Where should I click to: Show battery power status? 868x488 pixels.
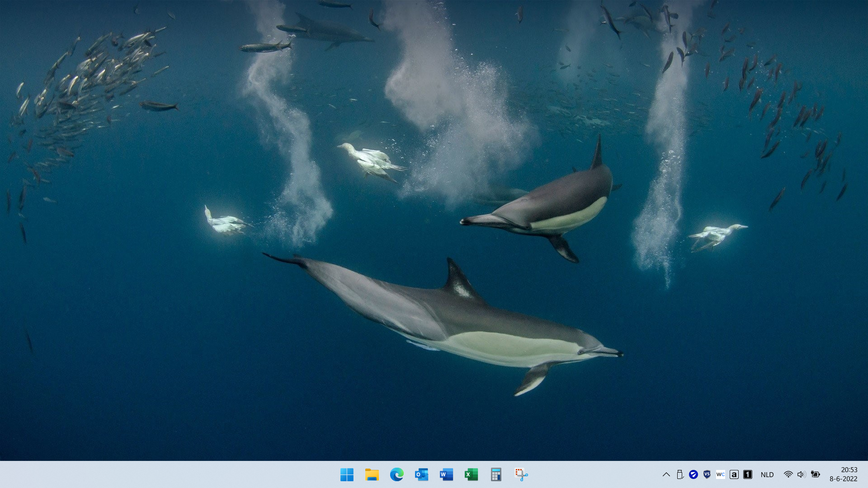click(815, 474)
